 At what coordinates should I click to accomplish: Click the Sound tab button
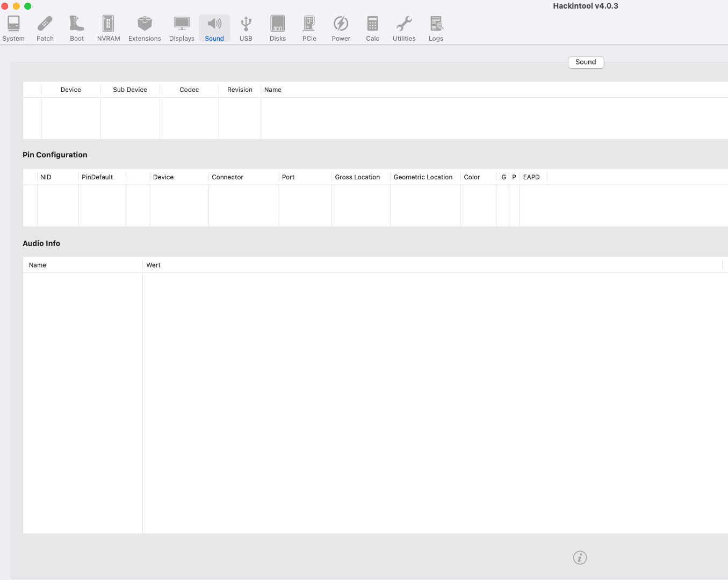586,62
